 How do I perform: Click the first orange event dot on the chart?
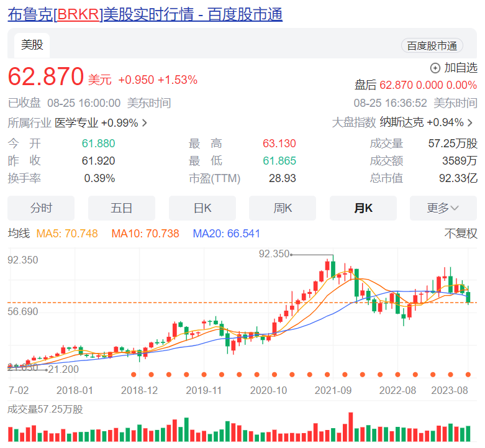tap(134, 375)
